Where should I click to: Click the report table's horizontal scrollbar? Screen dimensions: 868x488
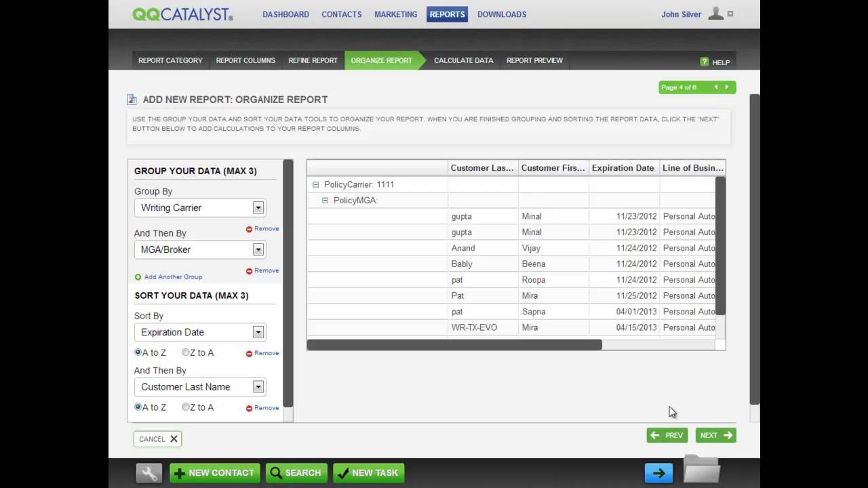click(x=454, y=345)
